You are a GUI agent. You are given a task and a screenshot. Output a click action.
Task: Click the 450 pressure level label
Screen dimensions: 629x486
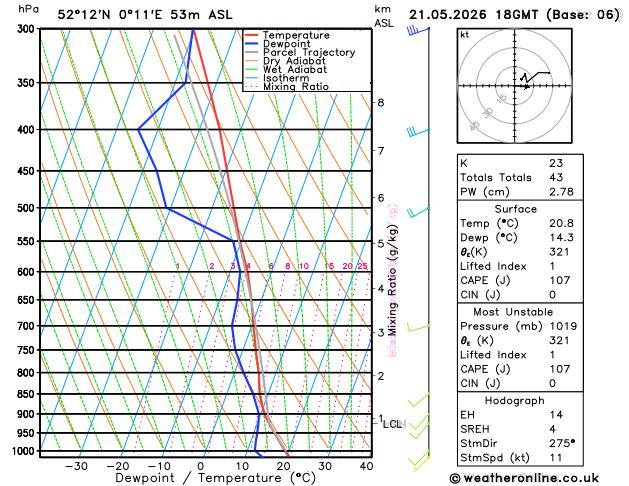pyautogui.click(x=28, y=171)
